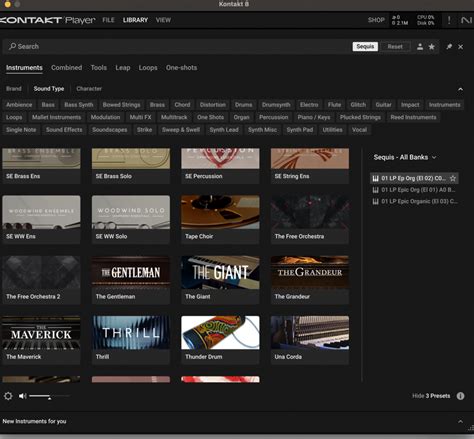This screenshot has width=474, height=439.
Task: Select preset 01 LP Epic Organic (El 03)
Action: 414,201
